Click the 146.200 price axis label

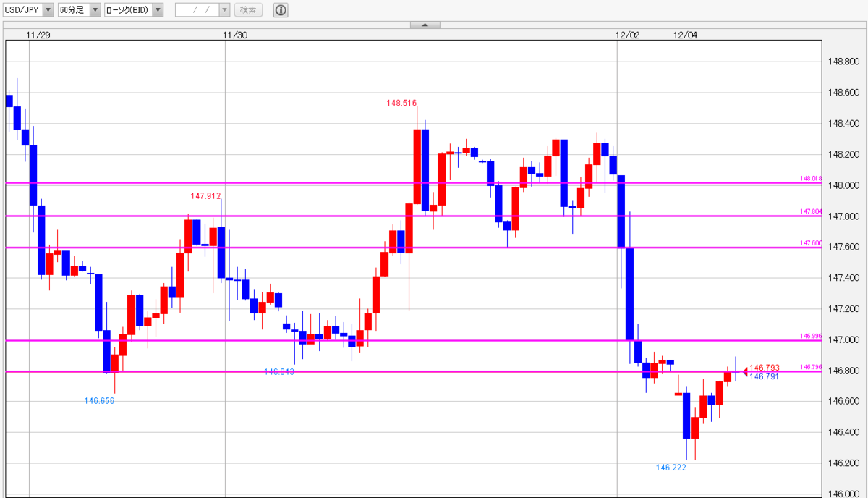tap(843, 464)
